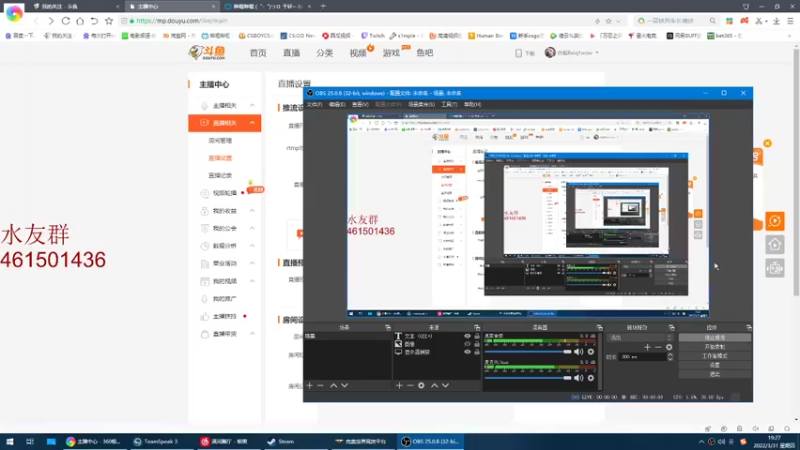
Task: Click the 设置 settings button in OBS Controls
Action: 714,365
